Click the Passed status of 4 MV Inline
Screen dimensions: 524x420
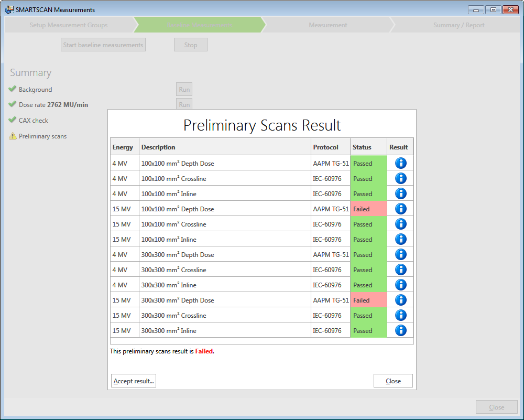point(368,193)
